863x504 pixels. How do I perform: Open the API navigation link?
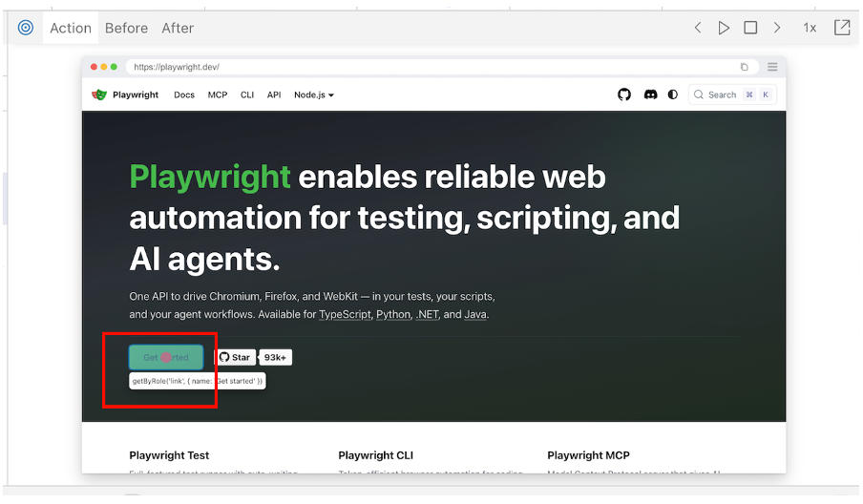274,94
